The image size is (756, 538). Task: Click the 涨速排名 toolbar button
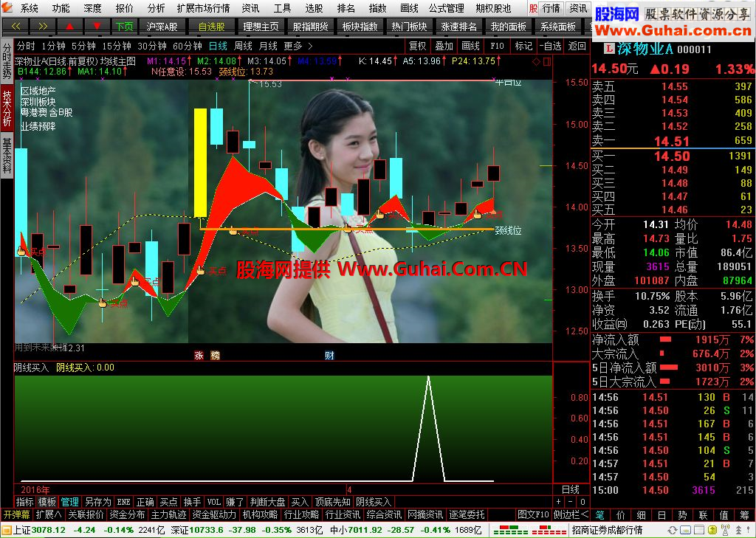[x=458, y=26]
